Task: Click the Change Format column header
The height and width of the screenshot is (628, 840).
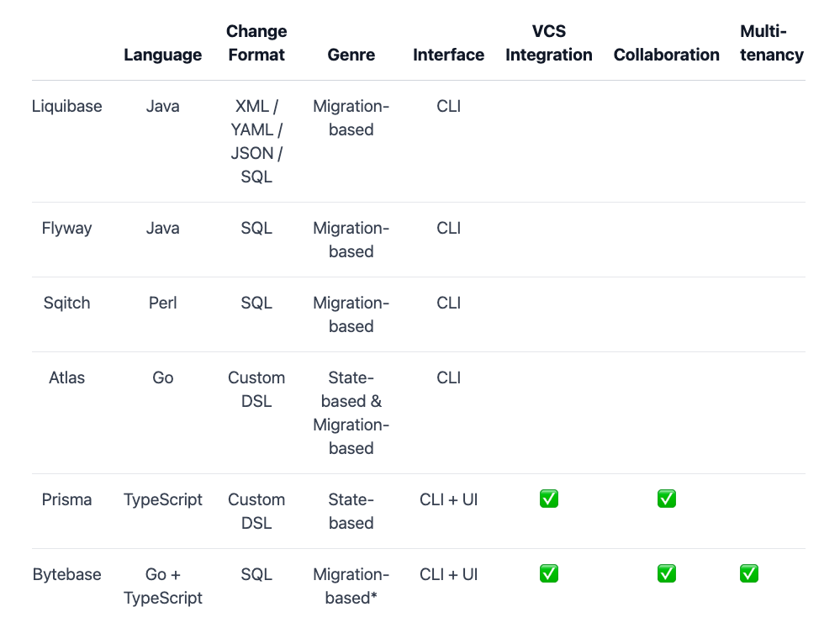Action: coord(256,43)
